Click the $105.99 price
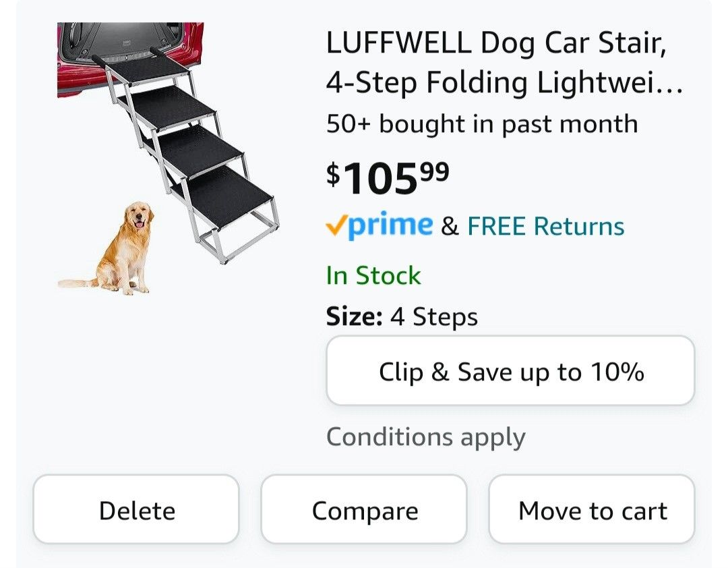728x568 pixels. (387, 177)
